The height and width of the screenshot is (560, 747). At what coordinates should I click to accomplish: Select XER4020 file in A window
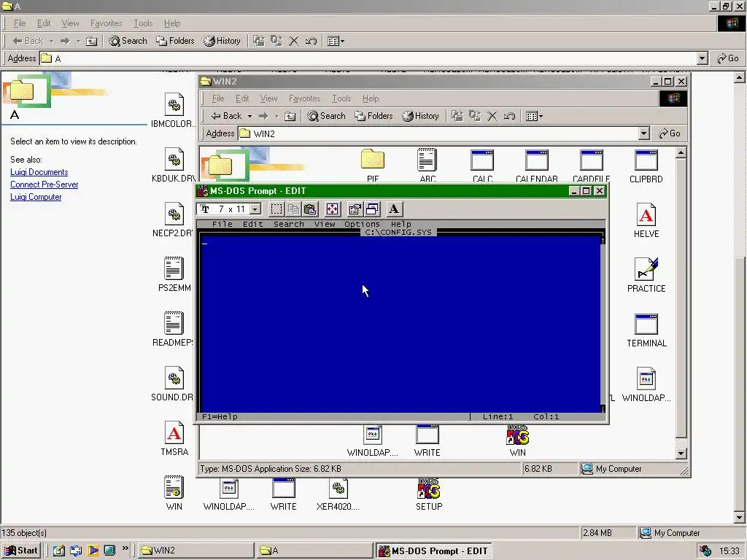point(338,494)
